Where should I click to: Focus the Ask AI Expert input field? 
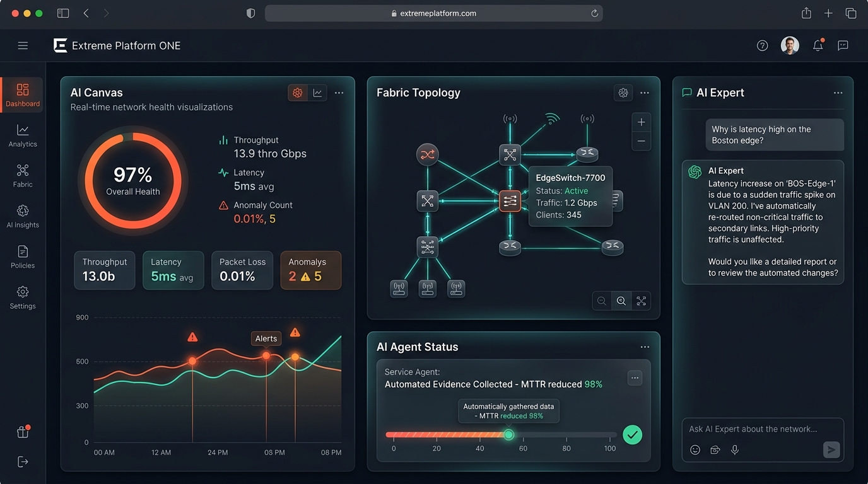763,429
